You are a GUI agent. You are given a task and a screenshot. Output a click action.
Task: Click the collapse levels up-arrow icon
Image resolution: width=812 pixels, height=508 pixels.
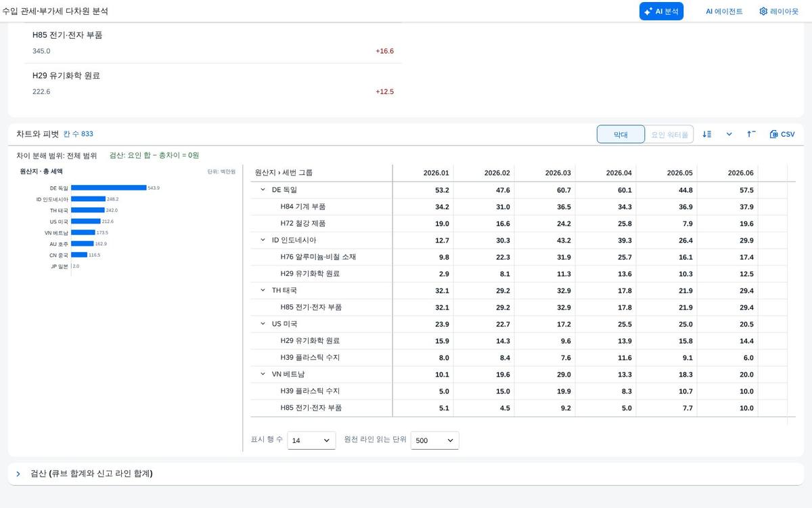click(751, 134)
